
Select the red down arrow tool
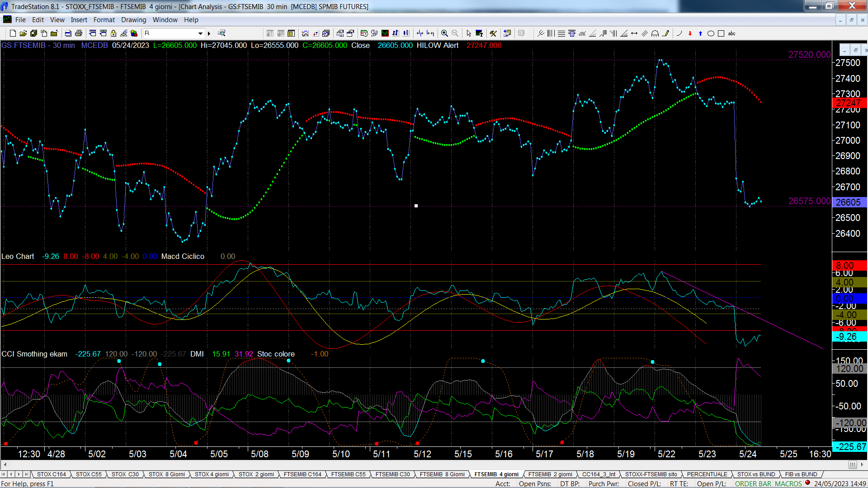(x=690, y=33)
